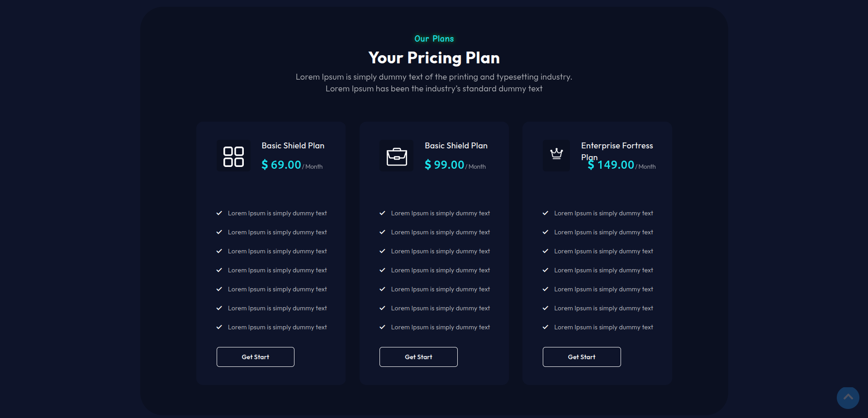Click Basic Shield Plan title beside grid icon
The image size is (868, 418).
pos(293,146)
